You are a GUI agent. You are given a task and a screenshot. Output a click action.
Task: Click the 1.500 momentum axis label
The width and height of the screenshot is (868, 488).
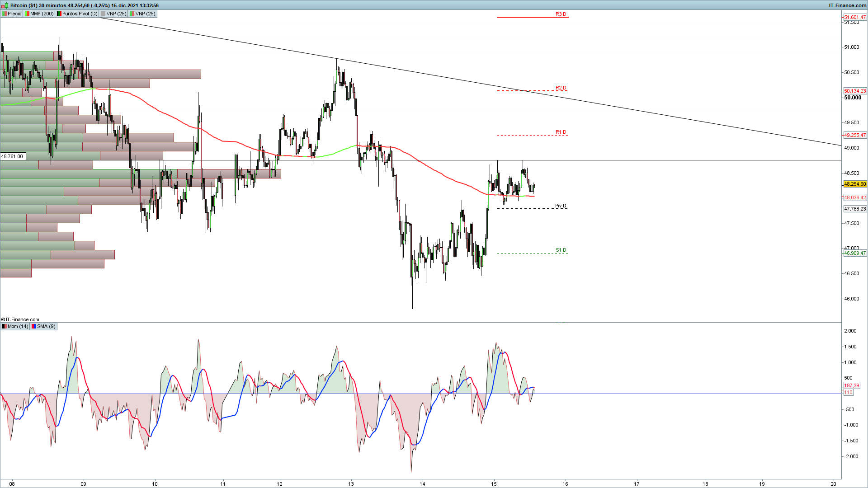click(850, 347)
